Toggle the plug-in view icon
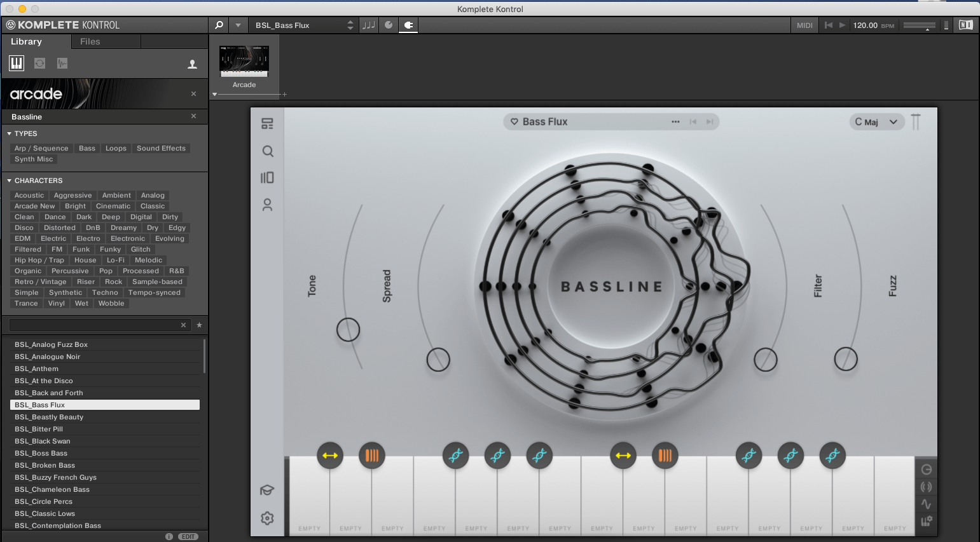The width and height of the screenshot is (980, 542). tap(408, 25)
